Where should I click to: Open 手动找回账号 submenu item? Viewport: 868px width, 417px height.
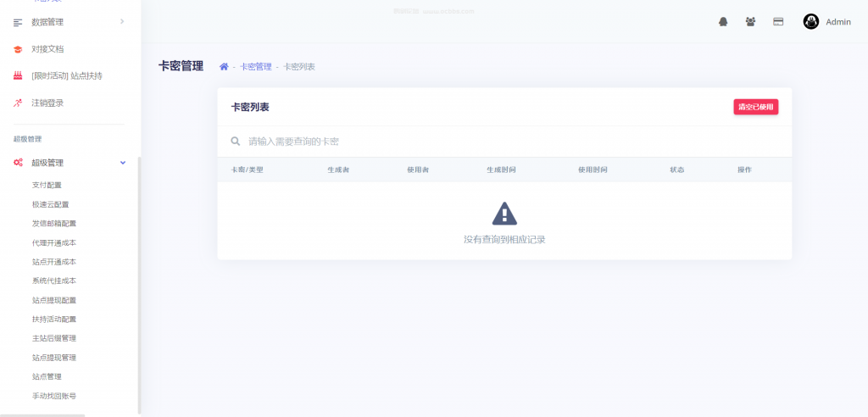pos(54,396)
